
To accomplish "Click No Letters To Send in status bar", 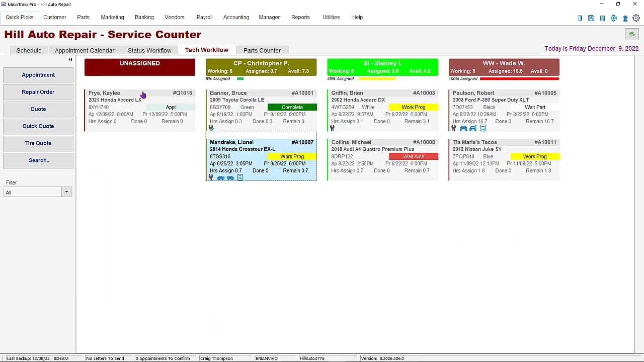I will tap(105, 358).
